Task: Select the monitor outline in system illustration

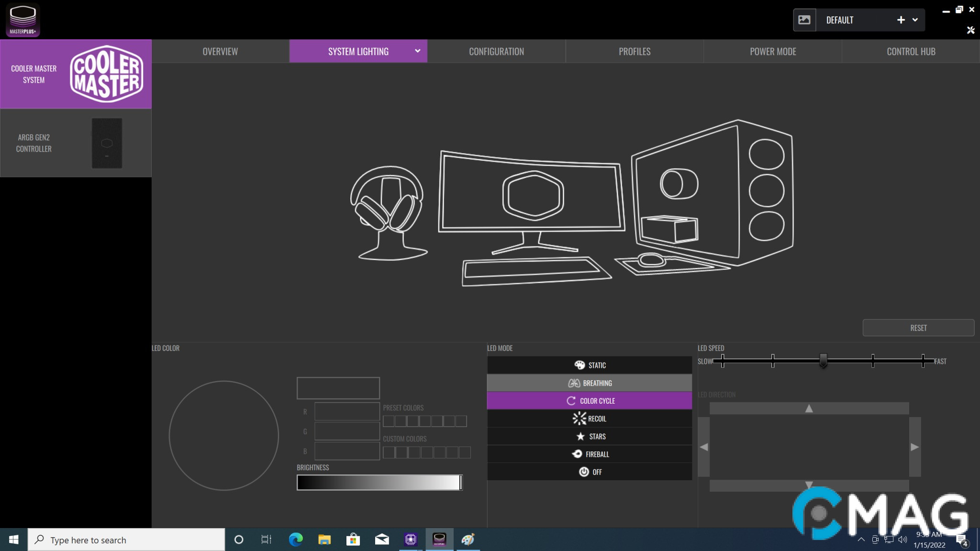Action: [531, 196]
